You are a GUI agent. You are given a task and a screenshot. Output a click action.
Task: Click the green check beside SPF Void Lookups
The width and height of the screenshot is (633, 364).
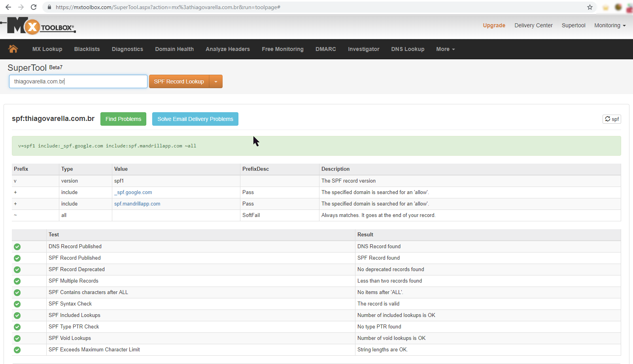[x=17, y=338]
